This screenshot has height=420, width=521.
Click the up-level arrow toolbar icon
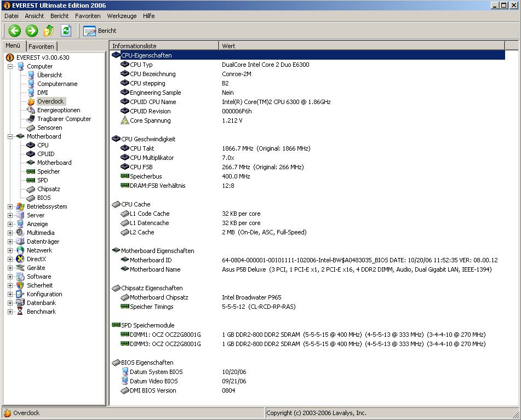click(x=49, y=31)
